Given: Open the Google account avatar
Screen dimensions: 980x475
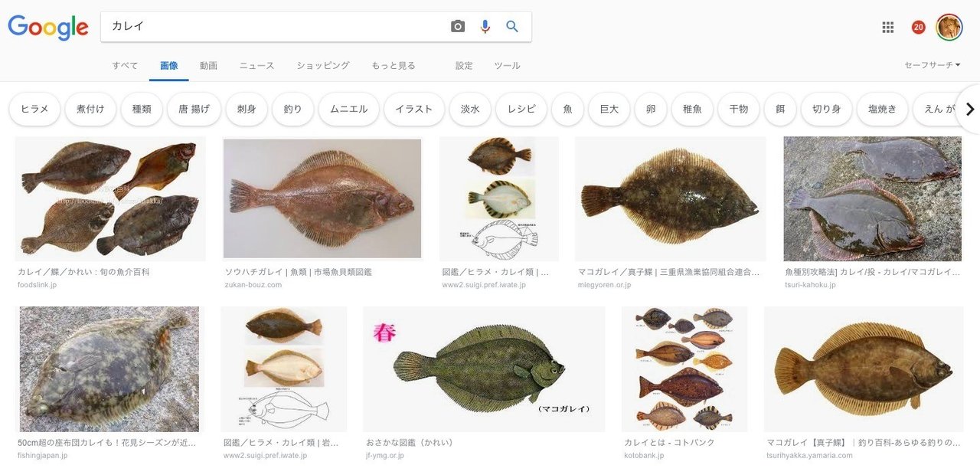Looking at the screenshot, I should click(949, 28).
